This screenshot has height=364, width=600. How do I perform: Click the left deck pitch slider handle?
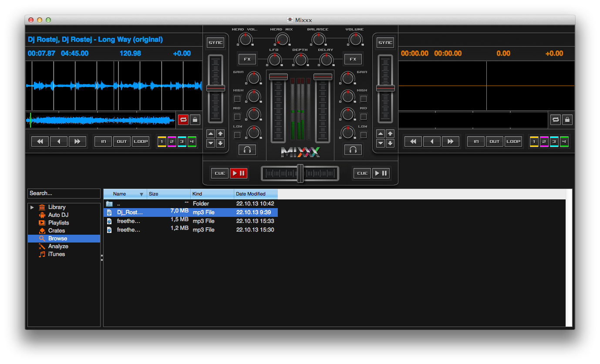tap(216, 88)
